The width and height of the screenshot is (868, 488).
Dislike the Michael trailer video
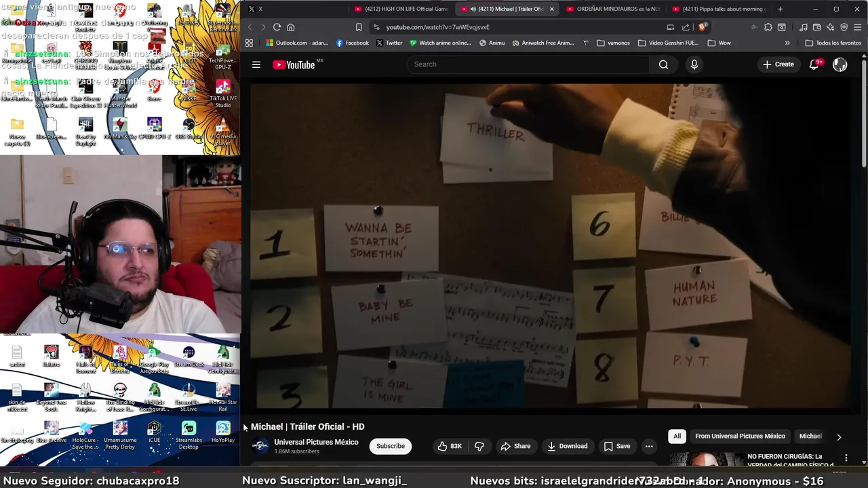[x=479, y=446]
